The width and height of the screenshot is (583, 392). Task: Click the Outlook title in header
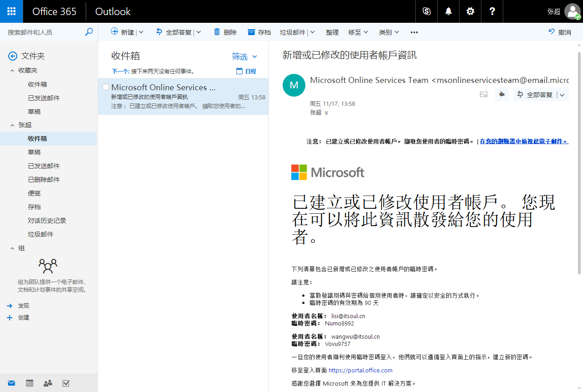click(x=113, y=11)
